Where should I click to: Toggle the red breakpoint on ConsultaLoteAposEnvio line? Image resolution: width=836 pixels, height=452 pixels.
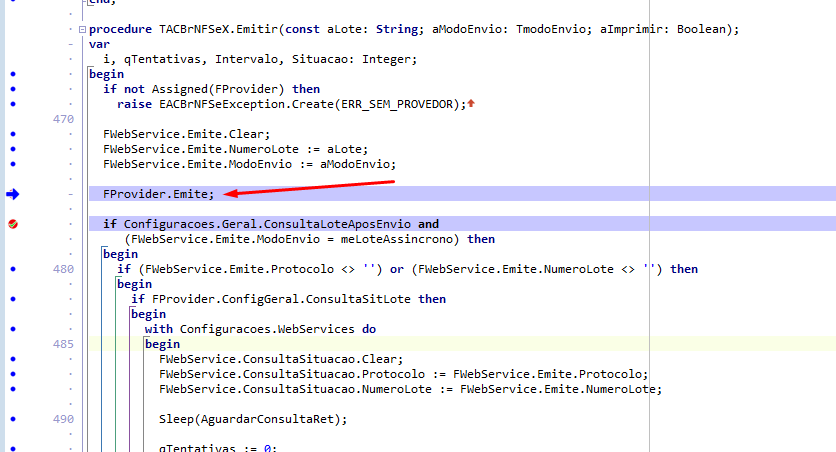point(13,224)
